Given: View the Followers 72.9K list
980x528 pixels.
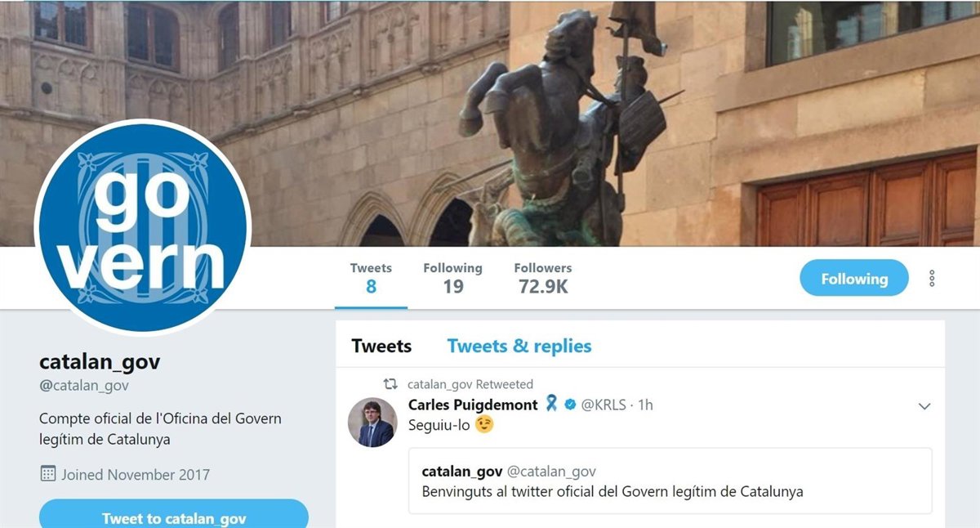Looking at the screenshot, I should [543, 278].
